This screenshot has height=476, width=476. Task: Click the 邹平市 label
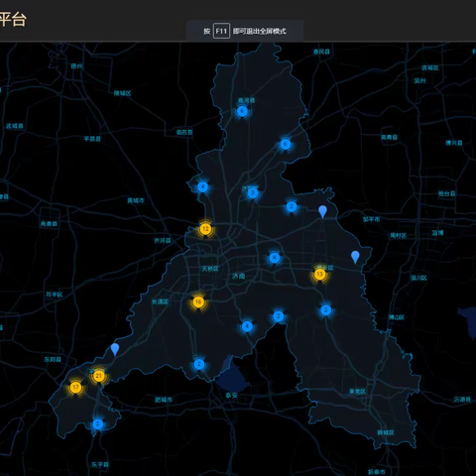(x=371, y=219)
